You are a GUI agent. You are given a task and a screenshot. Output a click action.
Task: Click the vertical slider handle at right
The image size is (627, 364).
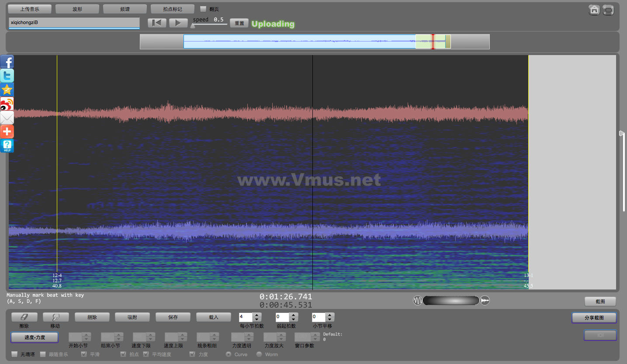coord(622,133)
